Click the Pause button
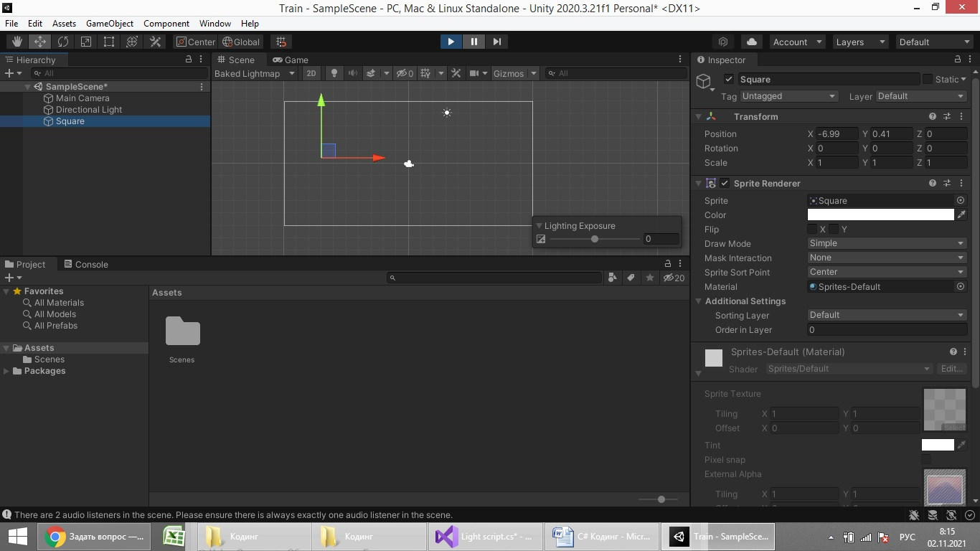Viewport: 980px width, 551px height. (473, 42)
